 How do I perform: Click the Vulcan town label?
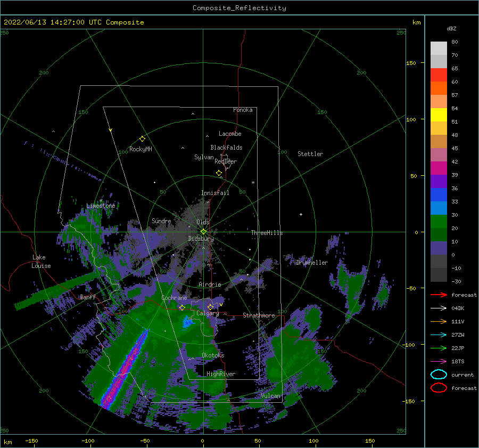[271, 396]
